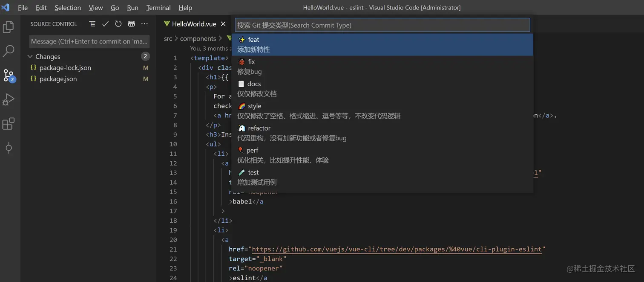The image size is (644, 282).
Task: Open package-lock.json in changes list
Action: coord(65,67)
